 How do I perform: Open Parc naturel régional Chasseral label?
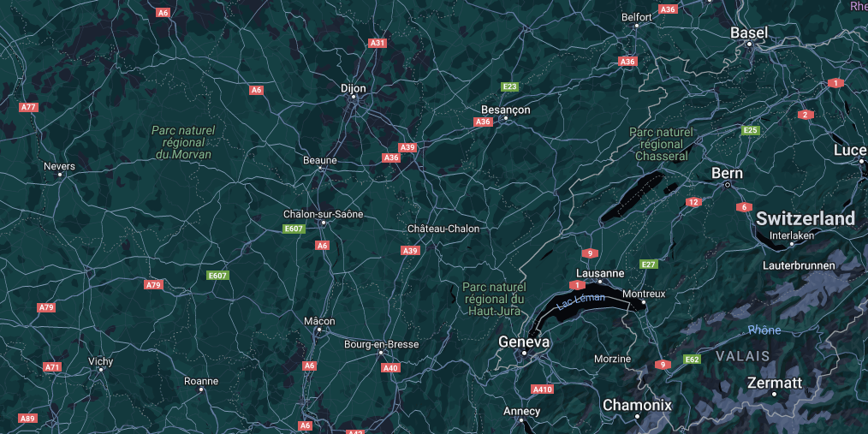pyautogui.click(x=662, y=144)
